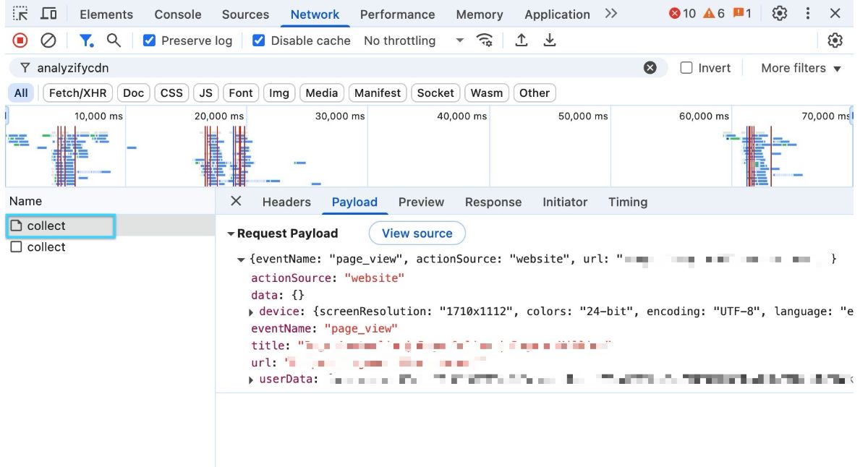Switch to the Elements tab
This screenshot has height=467, width=868.
pyautogui.click(x=106, y=14)
